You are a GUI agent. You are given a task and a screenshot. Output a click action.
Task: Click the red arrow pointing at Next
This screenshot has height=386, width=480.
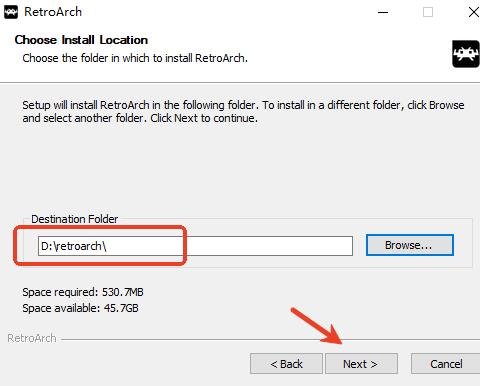pyautogui.click(x=317, y=326)
